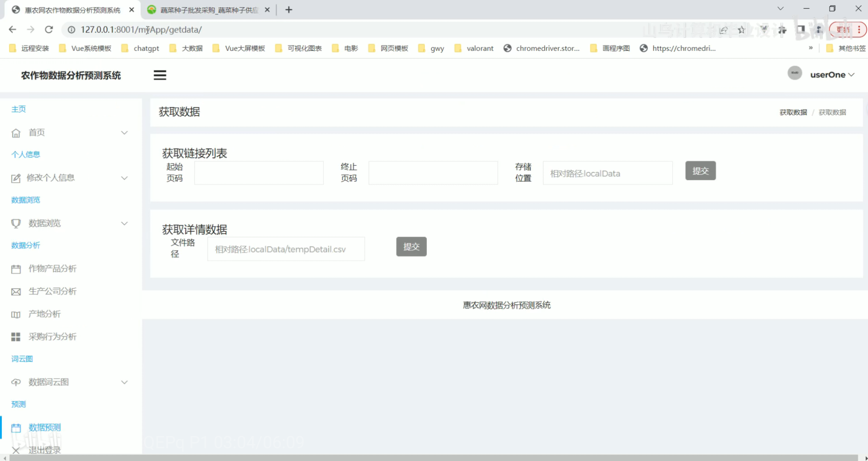Click the 退出登录 X icon

(16, 450)
